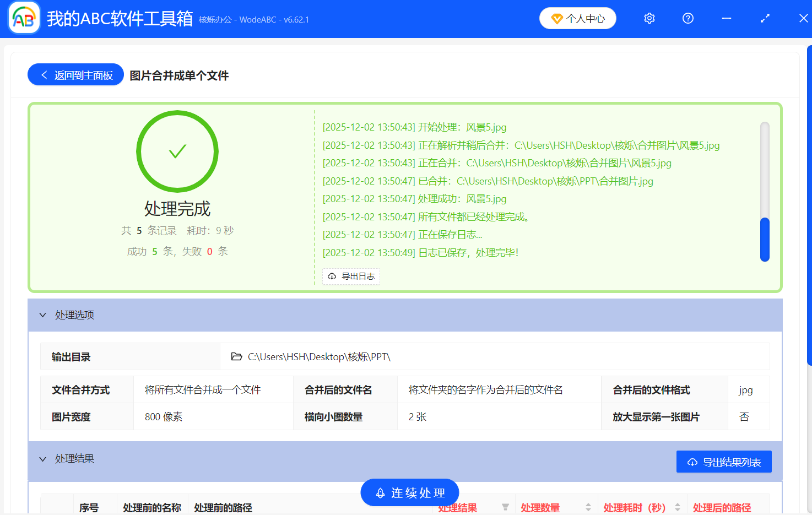Click the fullscreen resize arrows icon
Image resolution: width=812 pixels, height=515 pixels.
tap(765, 18)
